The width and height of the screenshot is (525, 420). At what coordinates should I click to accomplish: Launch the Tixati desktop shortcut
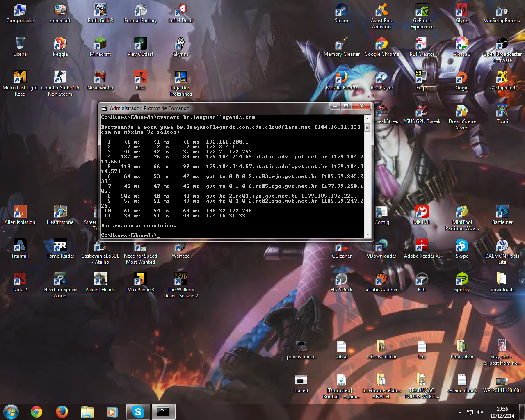tap(502, 114)
